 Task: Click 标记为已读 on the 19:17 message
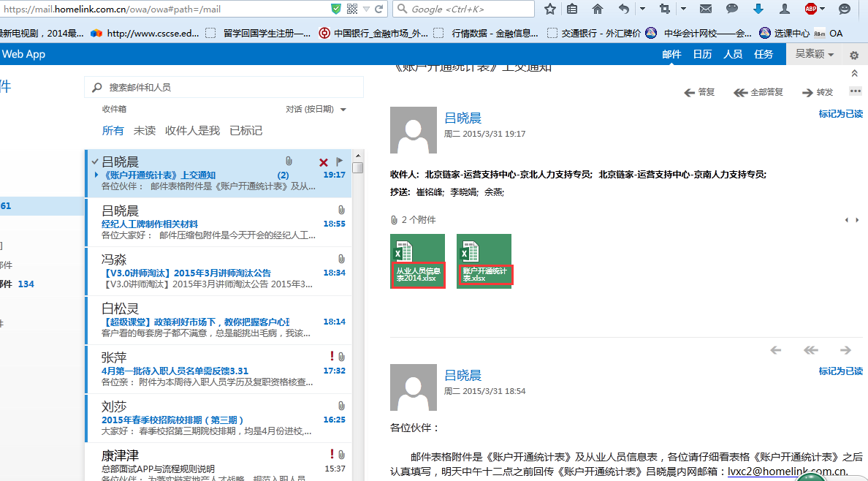(x=840, y=113)
